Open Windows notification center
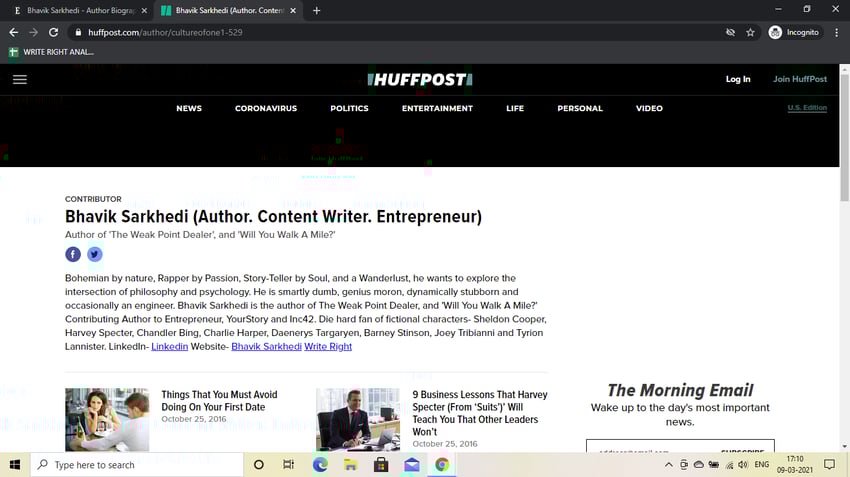This screenshot has height=477, width=850. point(829,465)
